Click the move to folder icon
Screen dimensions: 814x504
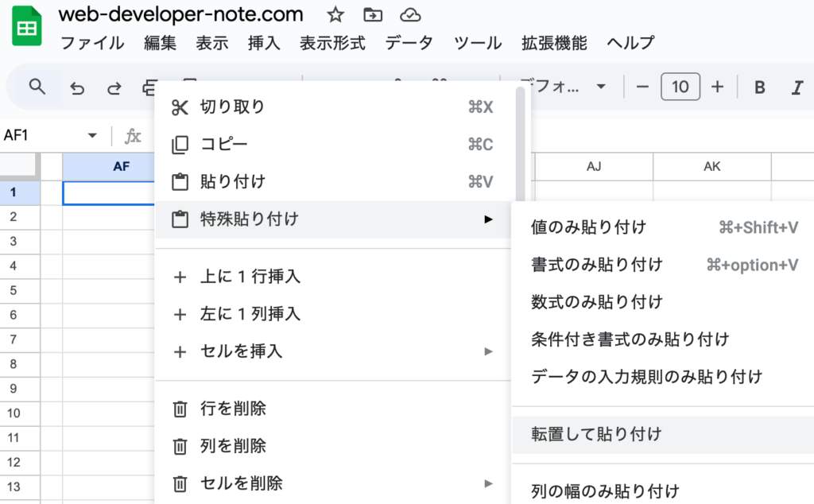[x=371, y=15]
